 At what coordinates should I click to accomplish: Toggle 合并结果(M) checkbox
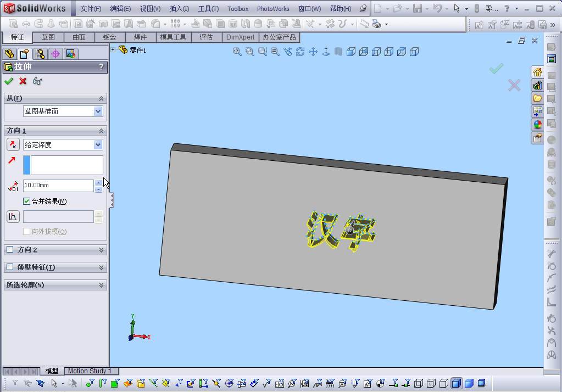click(26, 201)
